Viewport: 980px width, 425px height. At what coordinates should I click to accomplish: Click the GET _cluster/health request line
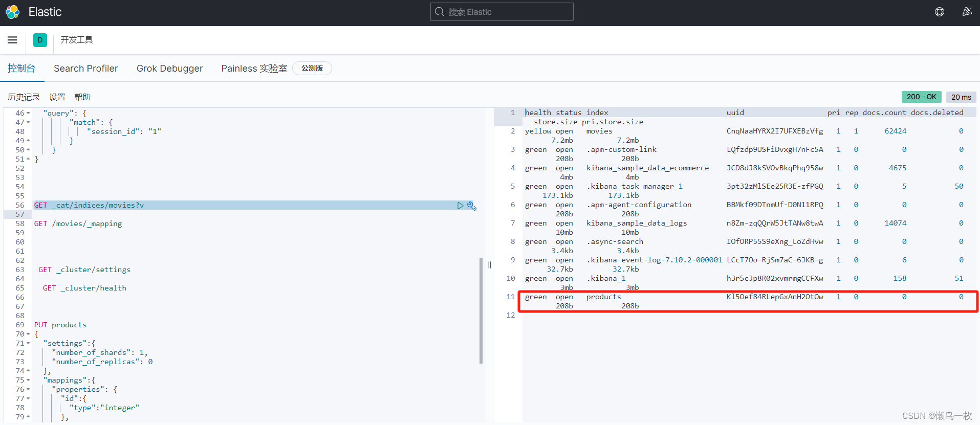tap(84, 288)
